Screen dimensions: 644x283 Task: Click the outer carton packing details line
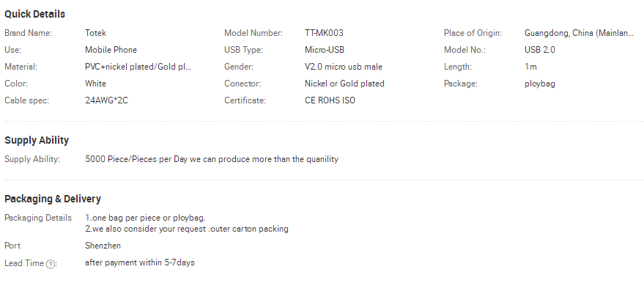pyautogui.click(x=187, y=229)
